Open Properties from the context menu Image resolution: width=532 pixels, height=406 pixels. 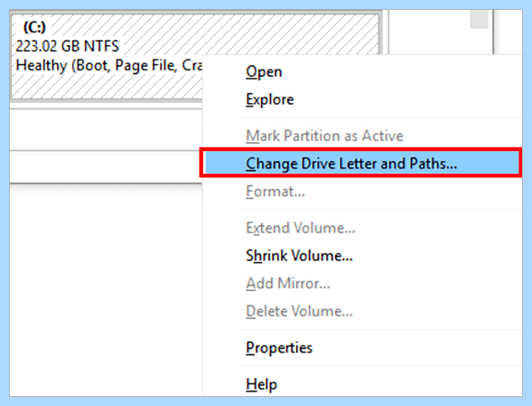[x=362, y=347]
